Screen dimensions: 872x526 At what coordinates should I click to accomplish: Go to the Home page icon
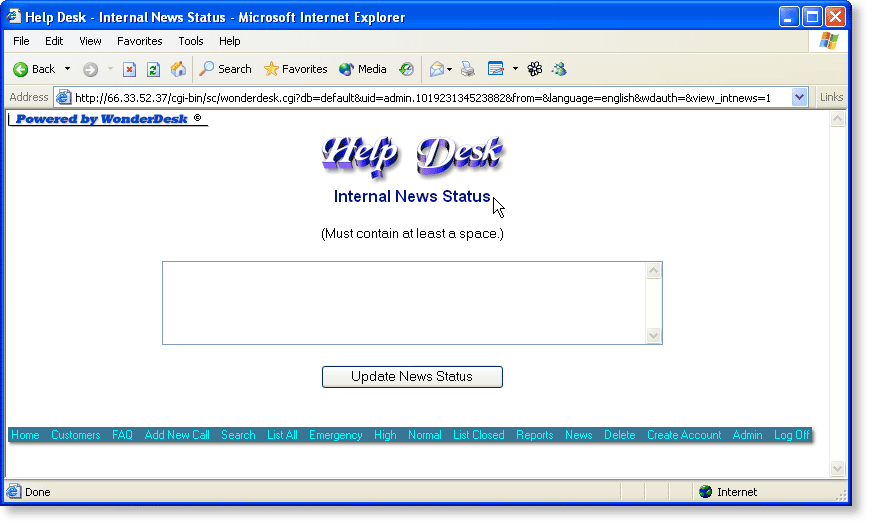[x=178, y=70]
